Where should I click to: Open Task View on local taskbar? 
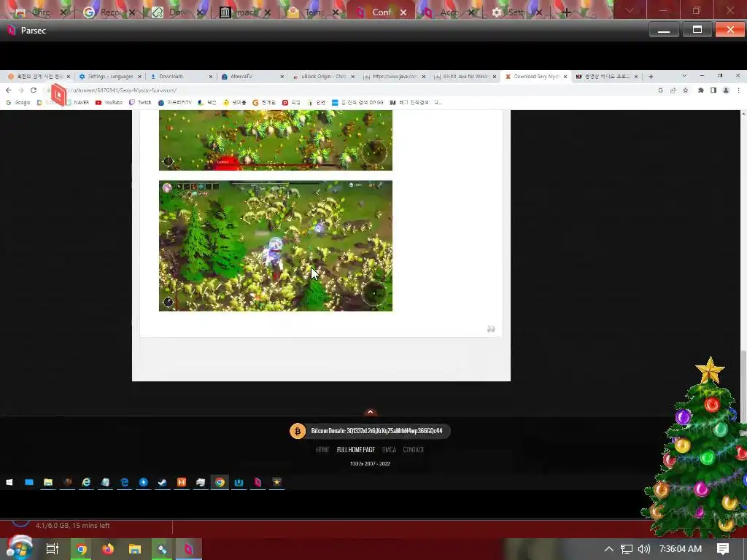point(53,548)
